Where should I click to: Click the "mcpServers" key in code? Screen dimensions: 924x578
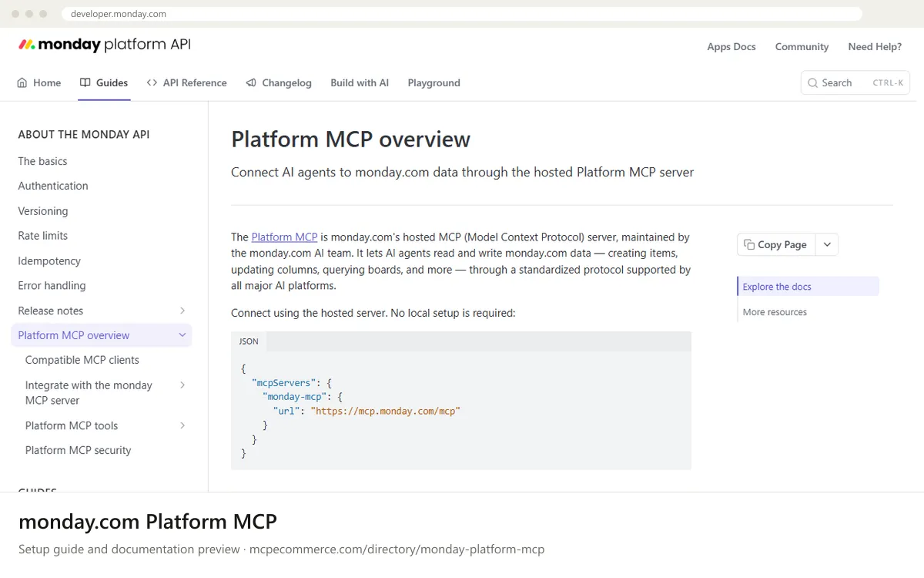tap(284, 383)
